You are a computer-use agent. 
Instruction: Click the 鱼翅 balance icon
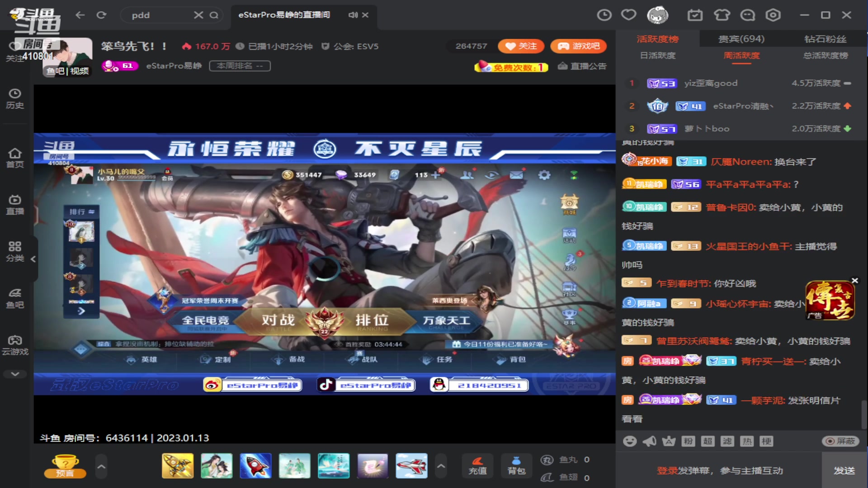[547, 478]
